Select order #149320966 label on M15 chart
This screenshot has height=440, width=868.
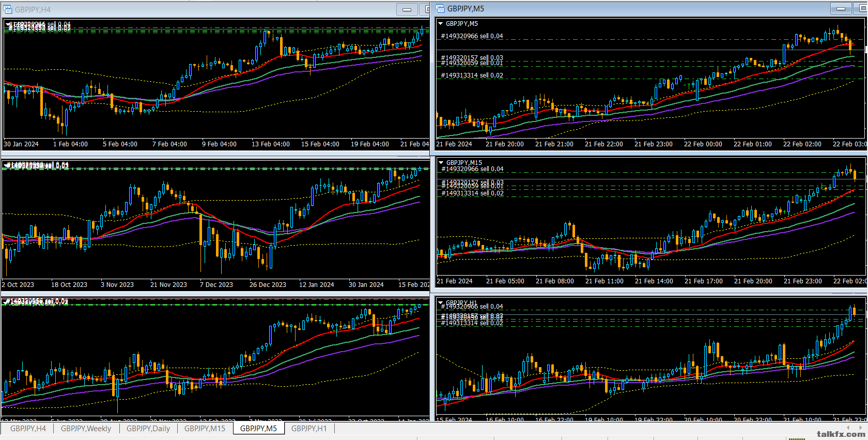472,169
